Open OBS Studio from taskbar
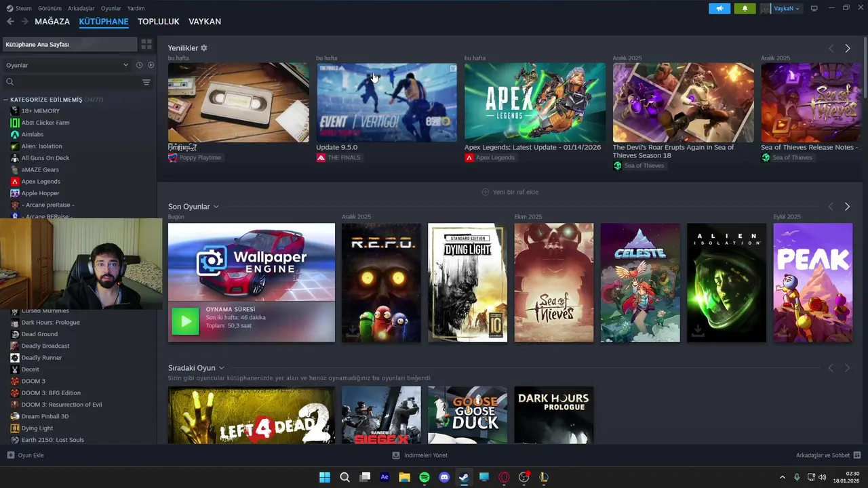The width and height of the screenshot is (868, 488). pos(524,477)
